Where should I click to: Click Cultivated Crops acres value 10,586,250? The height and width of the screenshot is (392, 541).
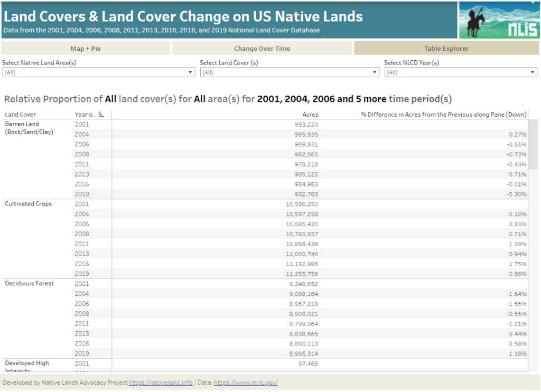click(x=302, y=204)
